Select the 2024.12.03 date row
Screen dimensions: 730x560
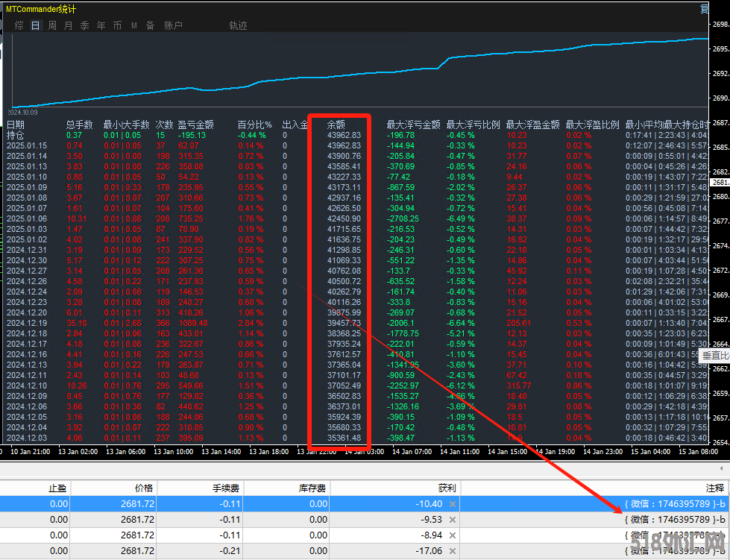(27, 438)
